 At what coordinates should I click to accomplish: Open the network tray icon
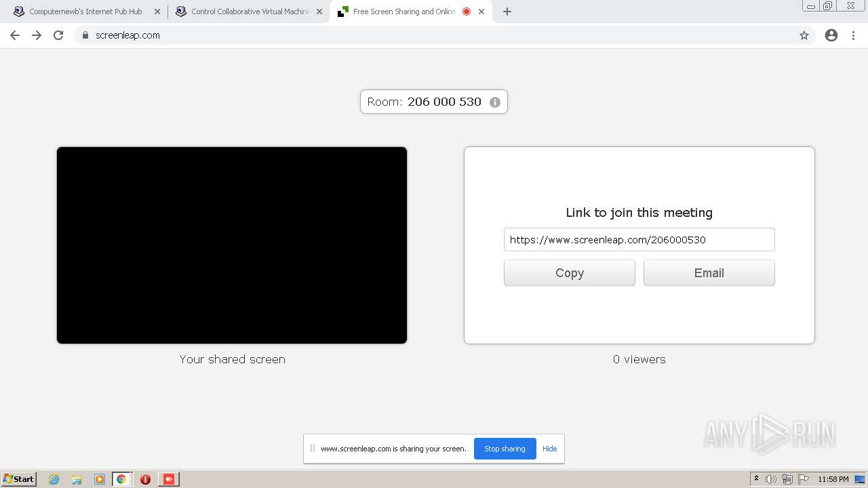coord(787,479)
